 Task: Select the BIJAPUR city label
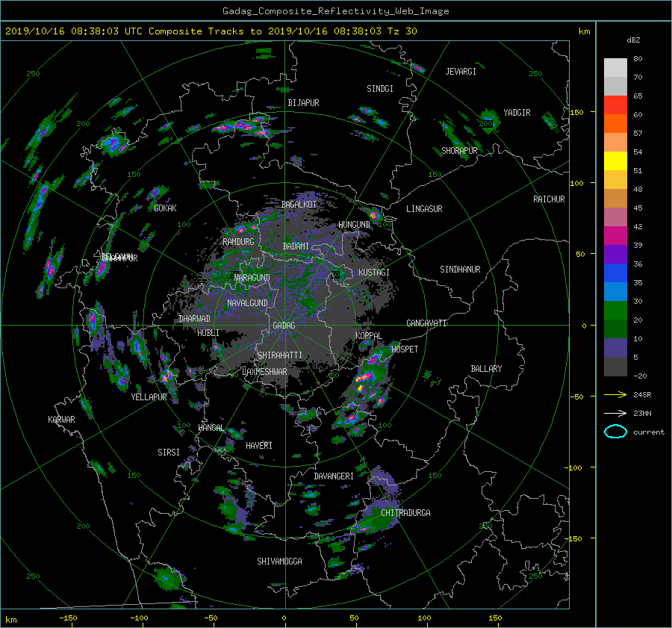coord(303,103)
